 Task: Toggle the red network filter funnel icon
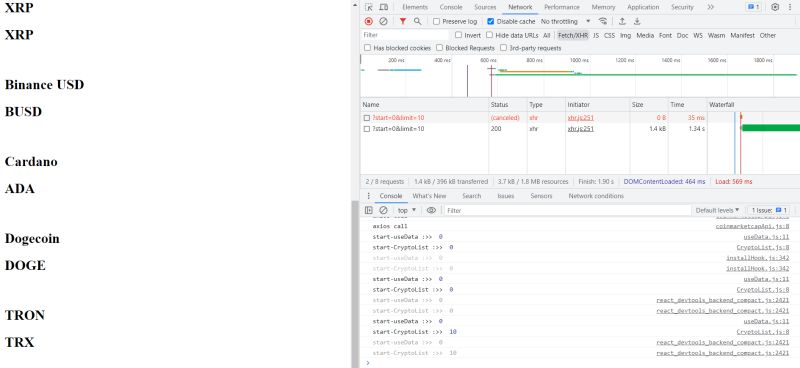[x=403, y=21]
